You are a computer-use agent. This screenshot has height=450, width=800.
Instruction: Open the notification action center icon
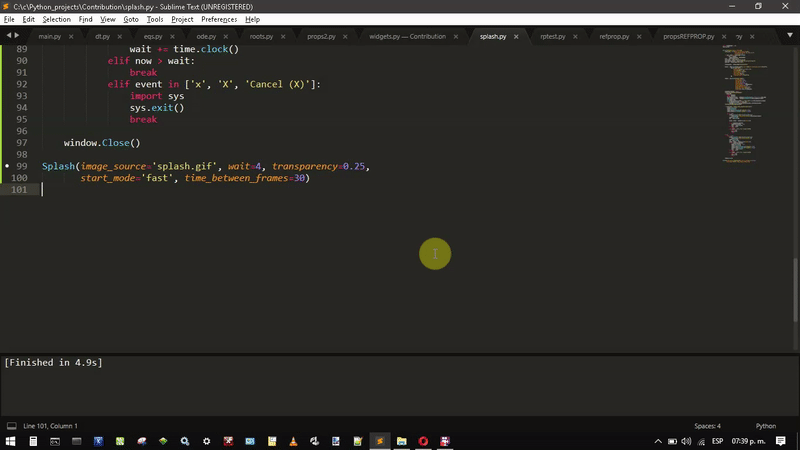[x=781, y=441]
